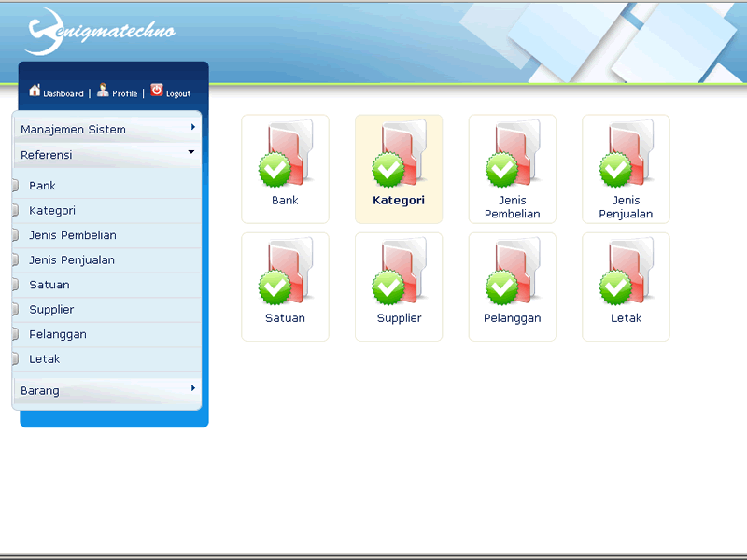Click the Logout text link
This screenshot has height=560, width=747.
[178, 94]
